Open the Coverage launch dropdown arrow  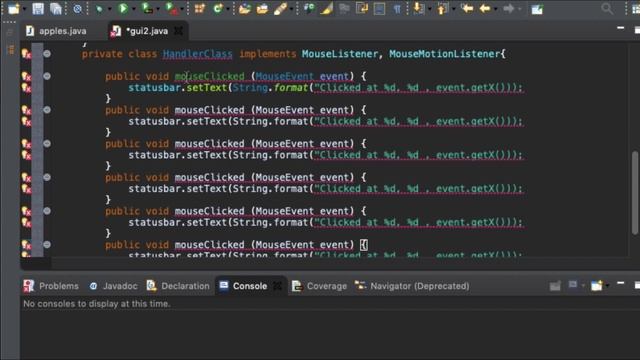[158, 9]
